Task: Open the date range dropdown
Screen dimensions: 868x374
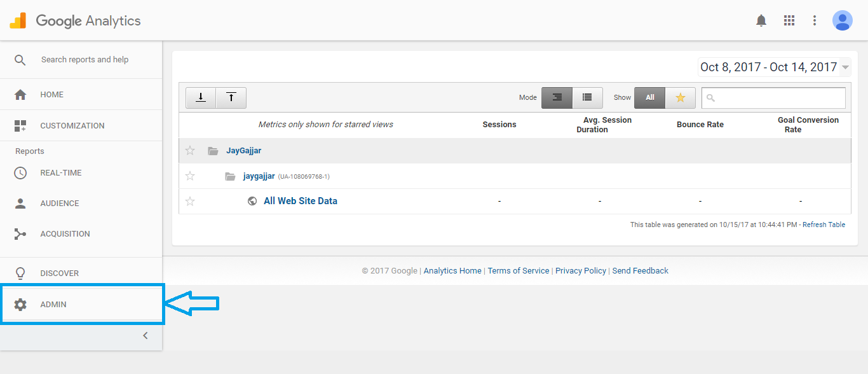Action: [775, 67]
